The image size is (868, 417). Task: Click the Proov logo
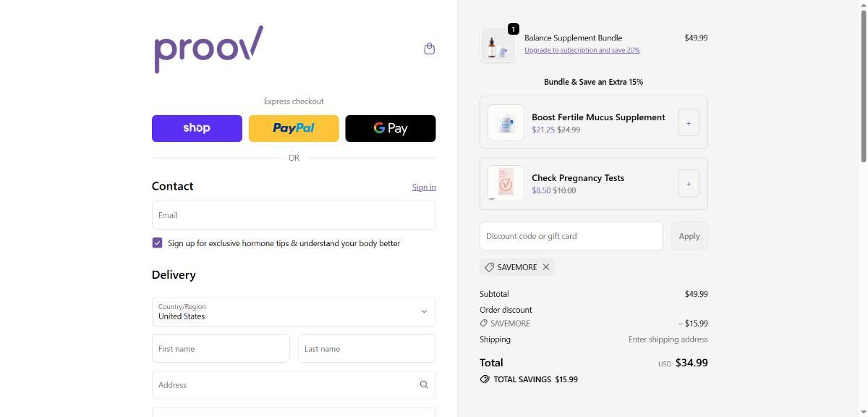(208, 49)
